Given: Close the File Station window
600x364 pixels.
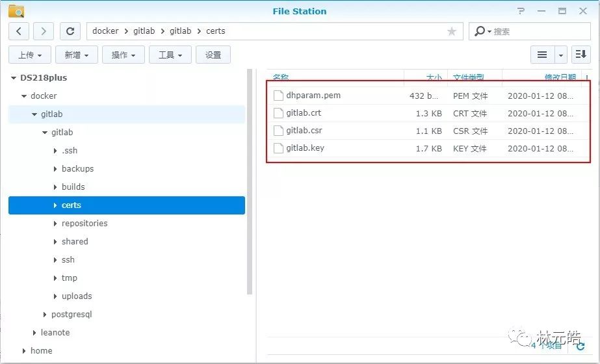Looking at the screenshot, I should (583, 11).
